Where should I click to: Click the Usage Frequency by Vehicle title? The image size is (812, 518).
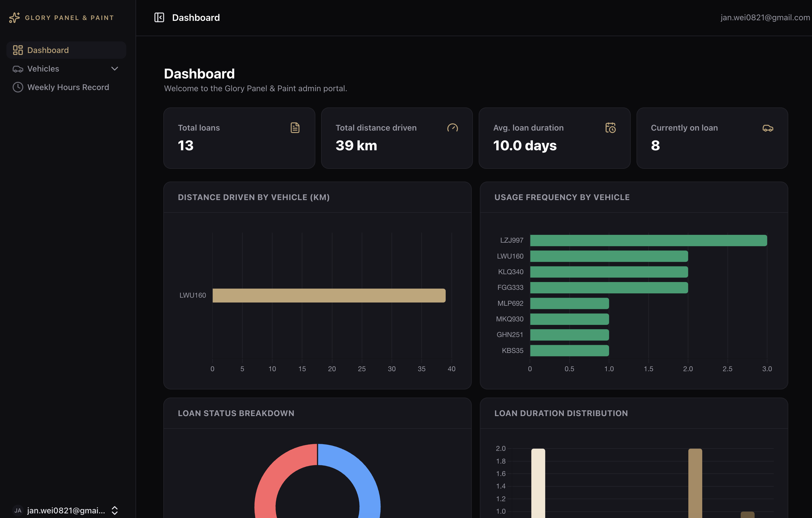click(562, 197)
